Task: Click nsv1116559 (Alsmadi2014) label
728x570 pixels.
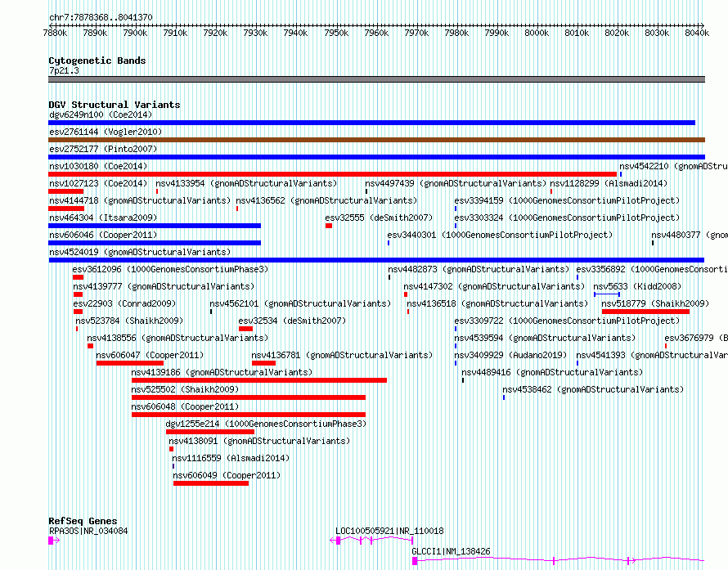Action: pos(231,458)
